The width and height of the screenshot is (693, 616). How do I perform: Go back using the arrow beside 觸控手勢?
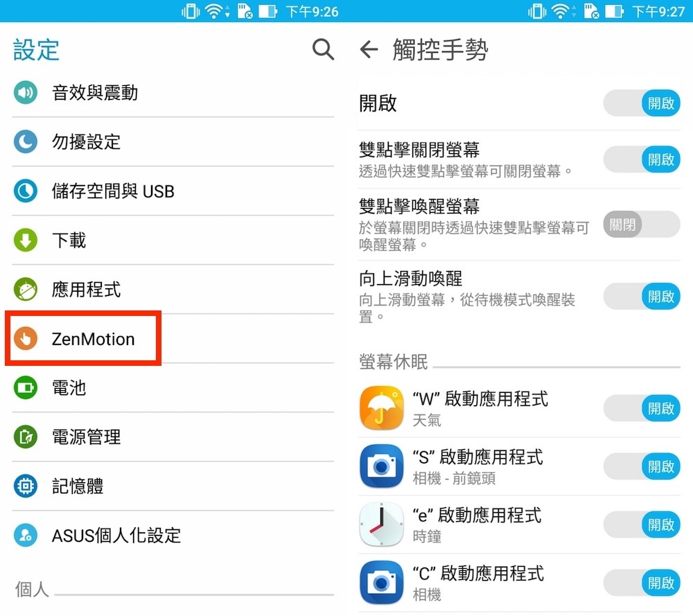(x=369, y=49)
